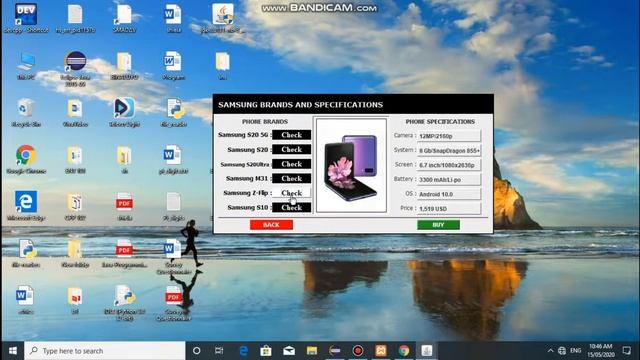This screenshot has height=360, width=640.
Task: Click Check for Samsung S20Ultra
Action: click(x=291, y=164)
